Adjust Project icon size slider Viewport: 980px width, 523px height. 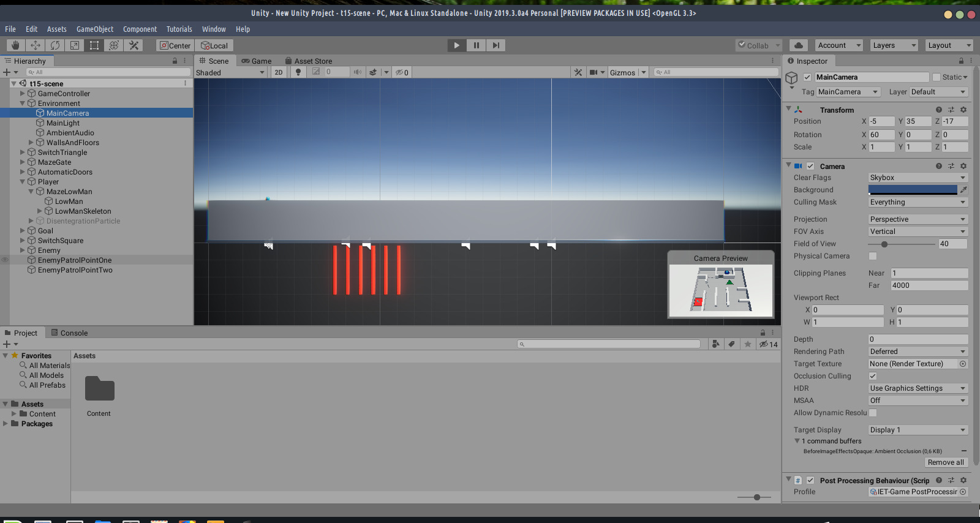click(x=757, y=497)
